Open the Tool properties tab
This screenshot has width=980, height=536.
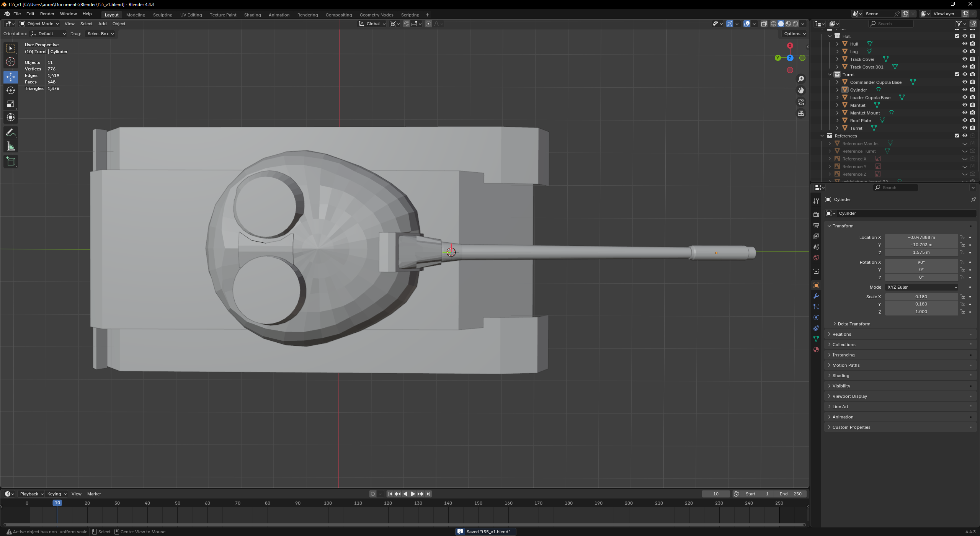[816, 201]
